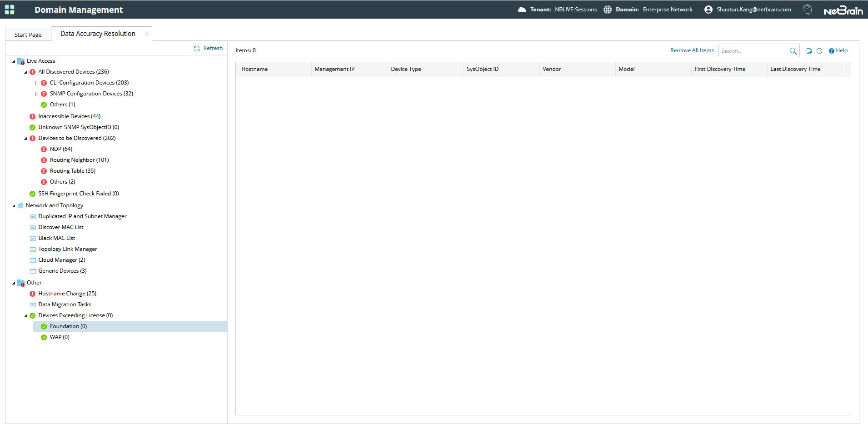This screenshot has height=424, width=868.
Task: Click green check icon beside WAP (0)
Action: point(44,337)
